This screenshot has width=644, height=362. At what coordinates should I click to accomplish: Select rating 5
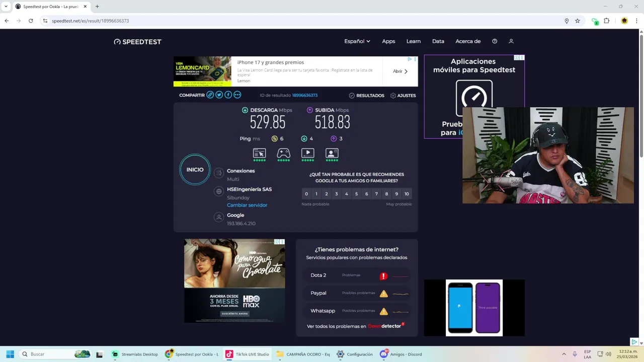tap(357, 194)
